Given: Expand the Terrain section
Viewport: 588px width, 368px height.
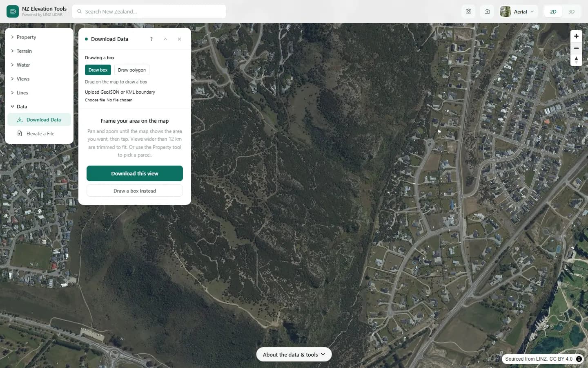Looking at the screenshot, I should pyautogui.click(x=39, y=51).
